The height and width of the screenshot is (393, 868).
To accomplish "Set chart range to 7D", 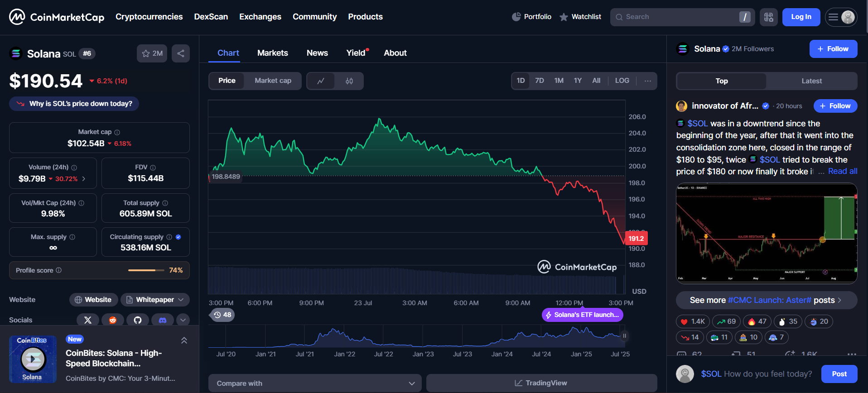I will (x=540, y=81).
